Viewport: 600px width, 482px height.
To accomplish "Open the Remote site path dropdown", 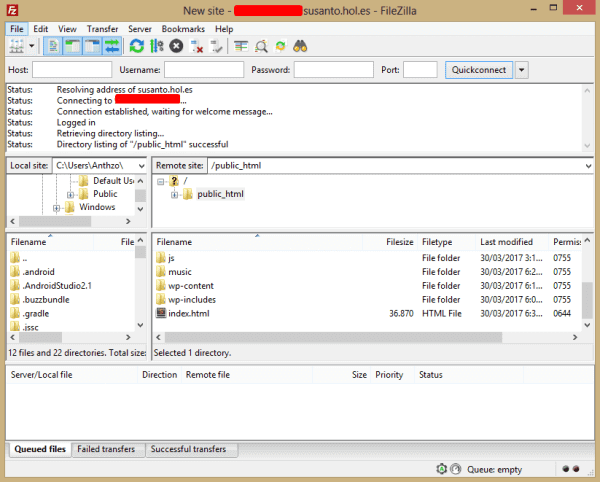I will point(588,166).
